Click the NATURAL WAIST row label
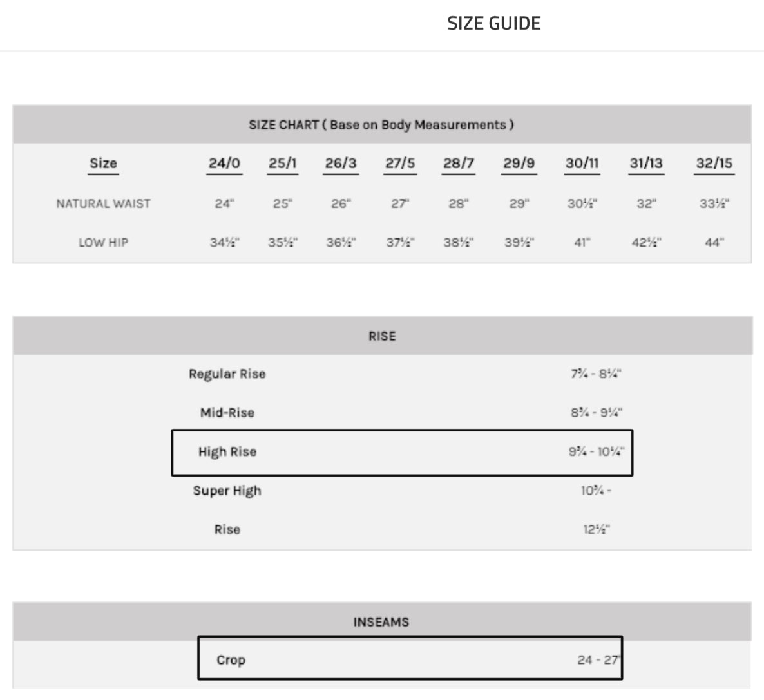Viewport: 764px width, 700px height. click(x=103, y=203)
